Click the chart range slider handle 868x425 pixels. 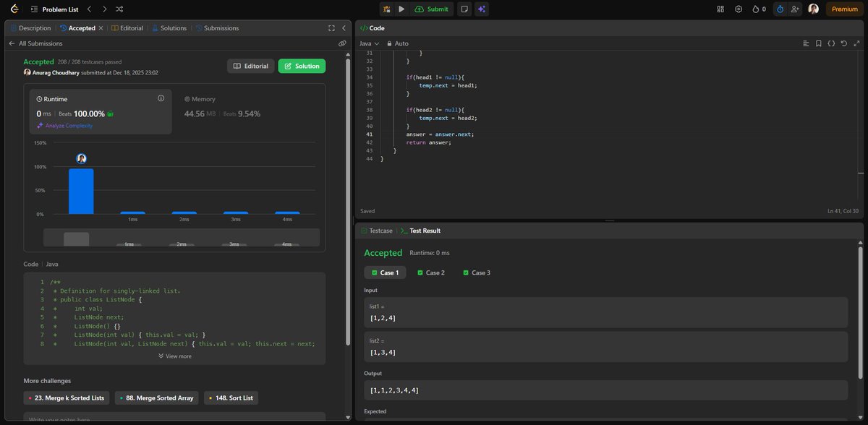[76, 239]
